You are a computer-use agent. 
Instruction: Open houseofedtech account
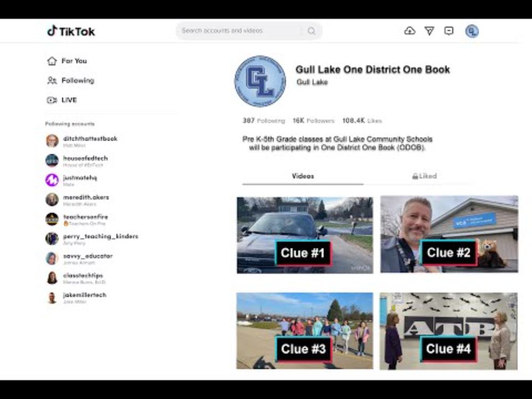(77, 161)
